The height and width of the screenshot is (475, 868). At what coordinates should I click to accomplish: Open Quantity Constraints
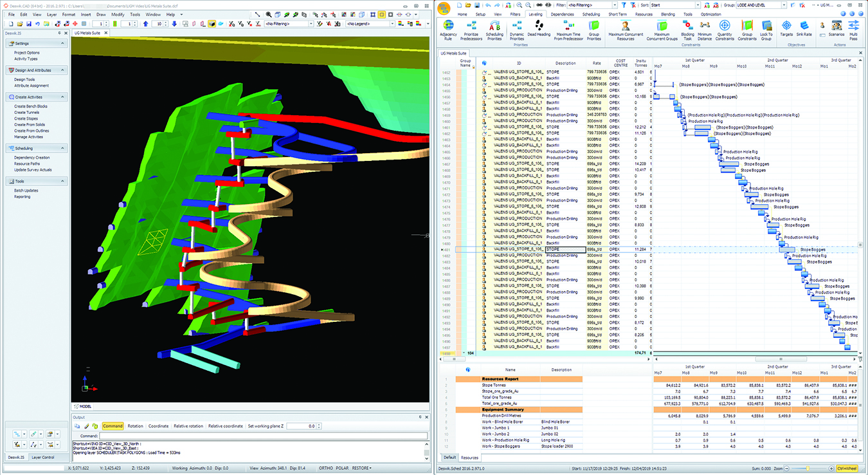725,30
